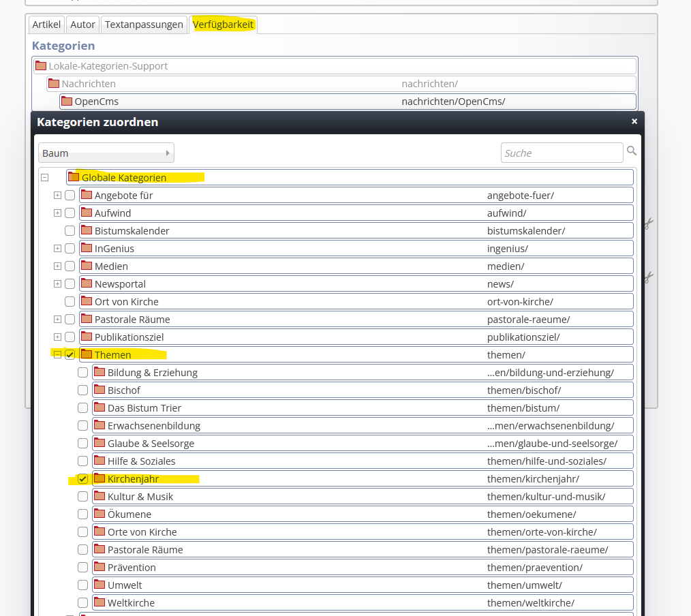Viewport: 691px width, 616px height.
Task: Click the search magnifier icon
Action: (x=632, y=151)
